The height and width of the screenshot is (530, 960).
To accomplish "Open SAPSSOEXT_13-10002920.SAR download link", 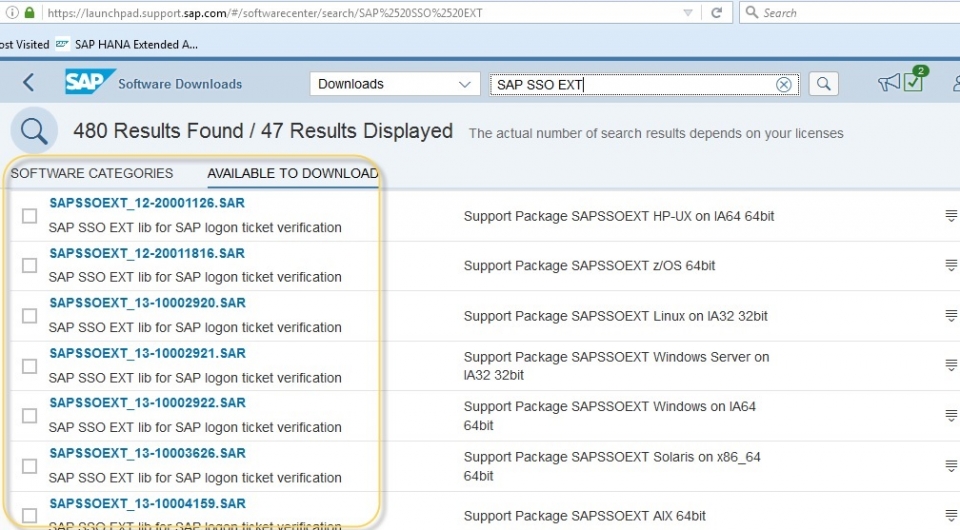I will pyautogui.click(x=148, y=303).
